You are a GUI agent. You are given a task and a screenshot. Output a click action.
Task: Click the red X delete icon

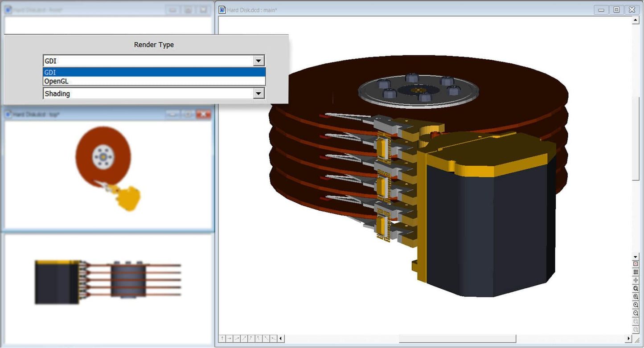[x=635, y=264]
